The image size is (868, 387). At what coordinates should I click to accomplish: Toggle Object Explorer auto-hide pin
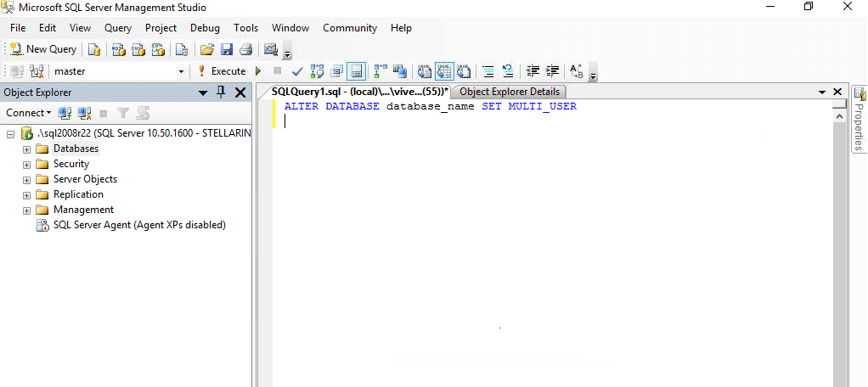220,93
